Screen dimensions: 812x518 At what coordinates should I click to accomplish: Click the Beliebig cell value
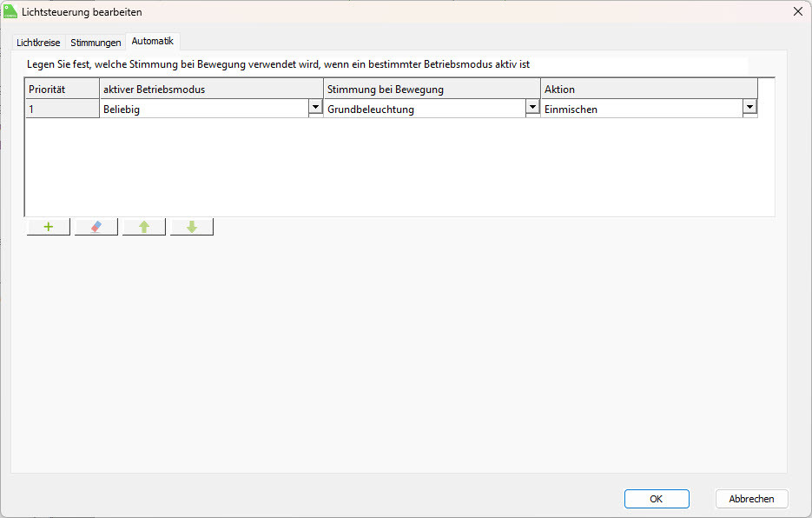point(204,110)
